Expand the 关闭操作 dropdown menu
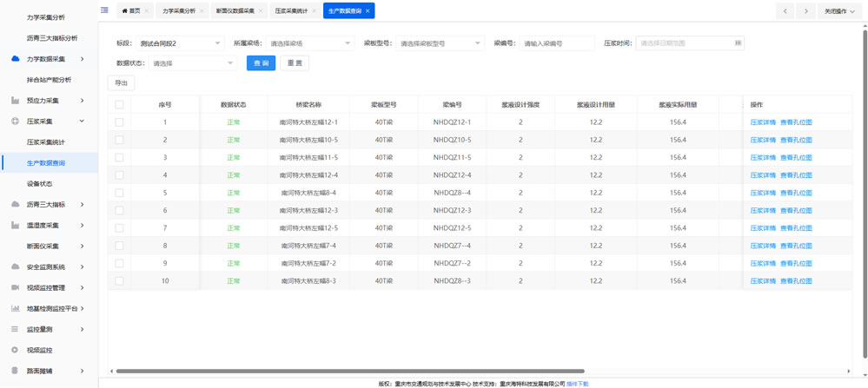Image resolution: width=868 pixels, height=388 pixels. click(x=839, y=11)
